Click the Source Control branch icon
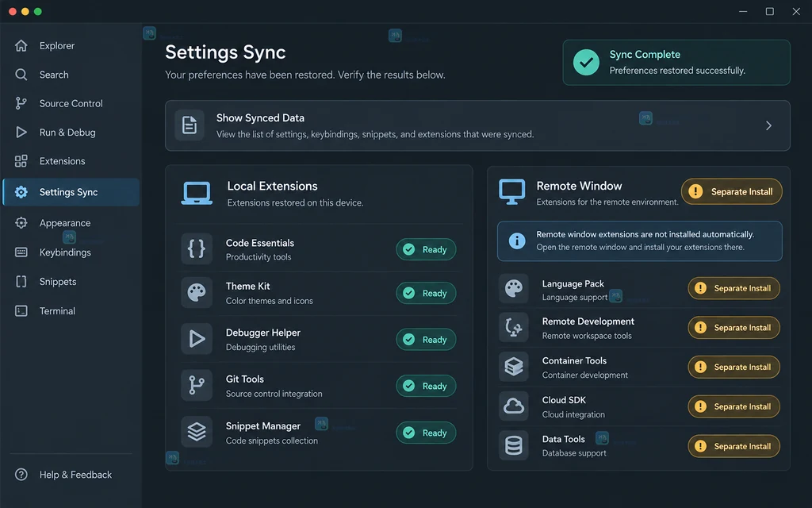 [21, 103]
